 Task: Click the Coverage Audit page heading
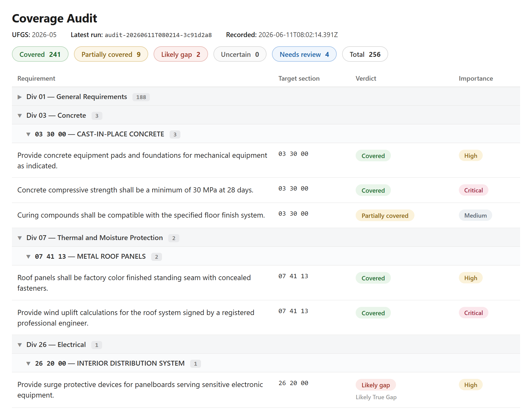54,18
